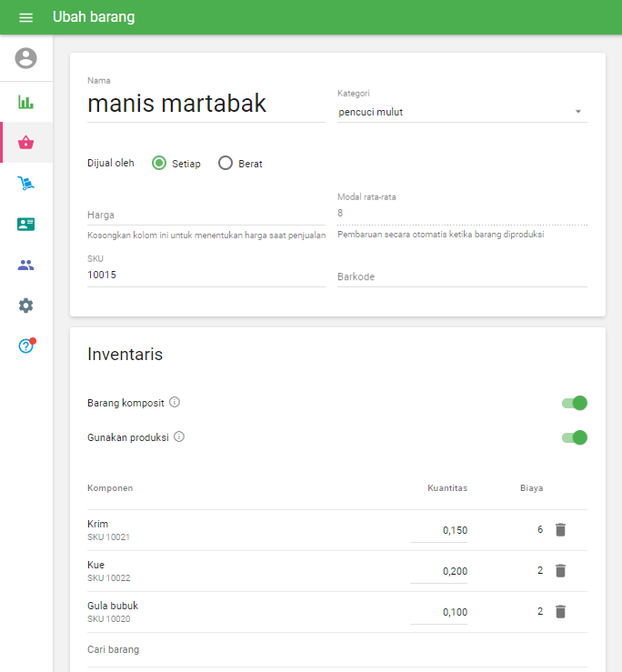Open the user account profile icon
This screenshot has height=672, width=622.
coord(26,59)
